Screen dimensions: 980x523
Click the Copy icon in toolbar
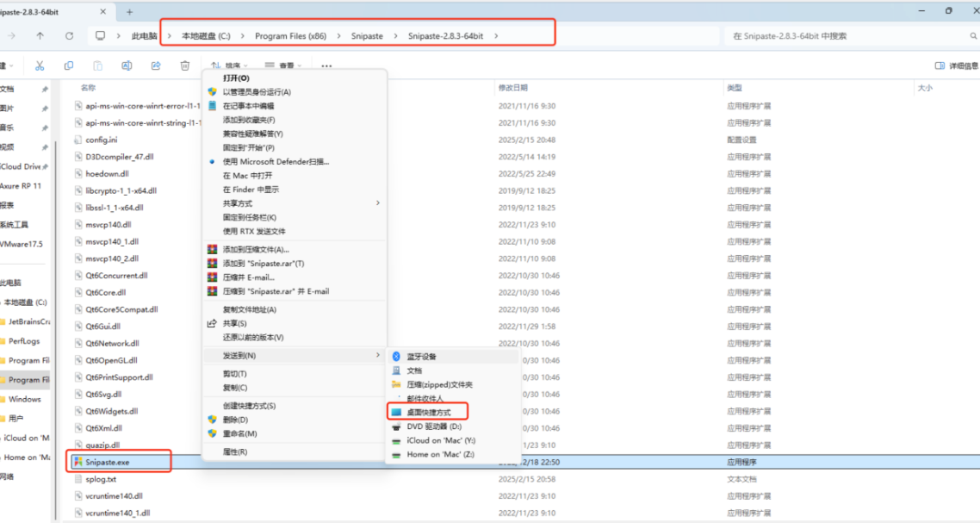click(x=69, y=65)
